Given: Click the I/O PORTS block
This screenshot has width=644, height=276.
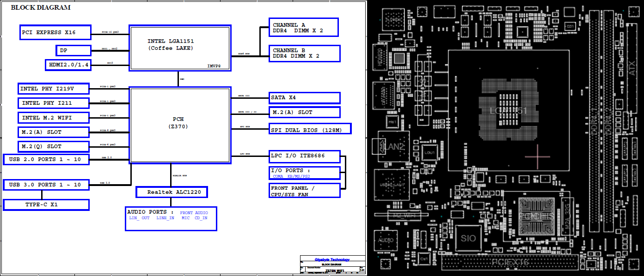Looking at the screenshot, I should [x=304, y=173].
